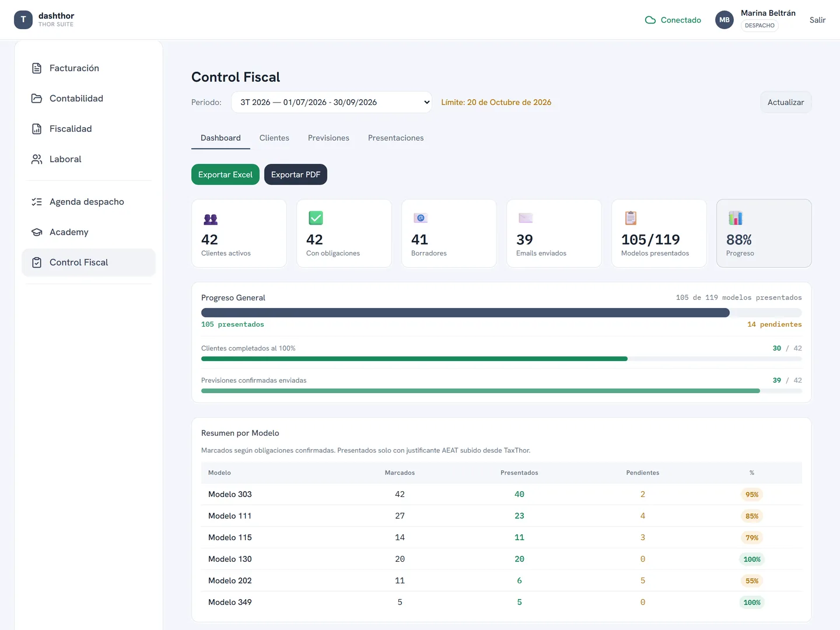The height and width of the screenshot is (630, 840).
Task: Click the MB user avatar
Action: [724, 20]
